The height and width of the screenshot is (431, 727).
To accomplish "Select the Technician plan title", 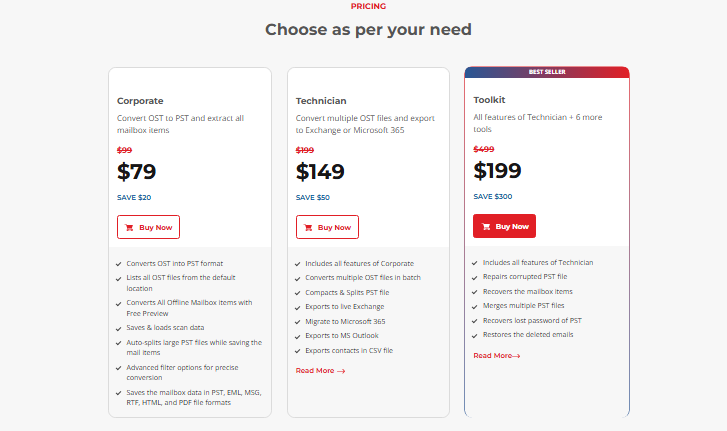I will (321, 101).
